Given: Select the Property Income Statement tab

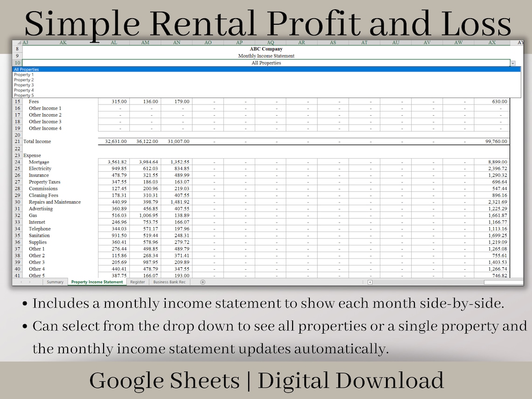Looking at the screenshot, I should click(x=97, y=282).
